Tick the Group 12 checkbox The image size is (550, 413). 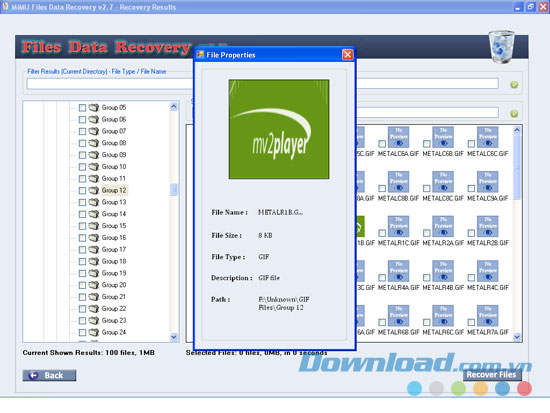click(x=82, y=191)
